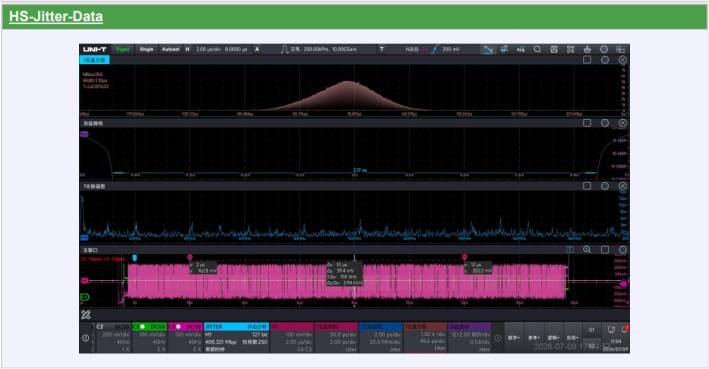Click the blue trigger position marker

134,258
